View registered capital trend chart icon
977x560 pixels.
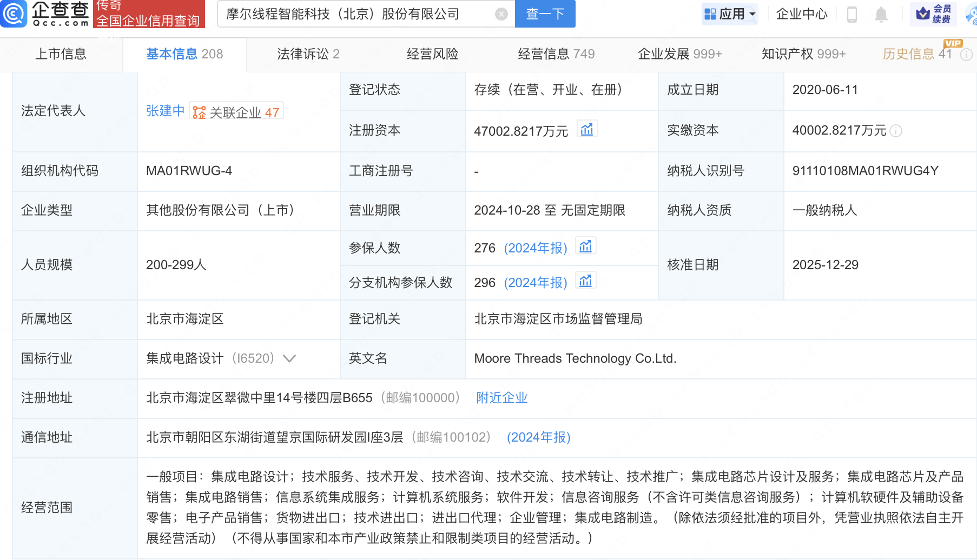coord(587,130)
